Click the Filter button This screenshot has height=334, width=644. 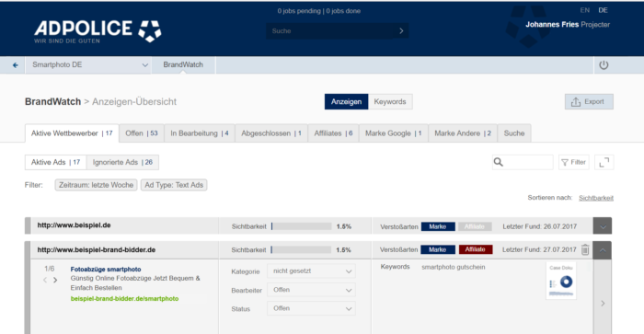(x=574, y=162)
